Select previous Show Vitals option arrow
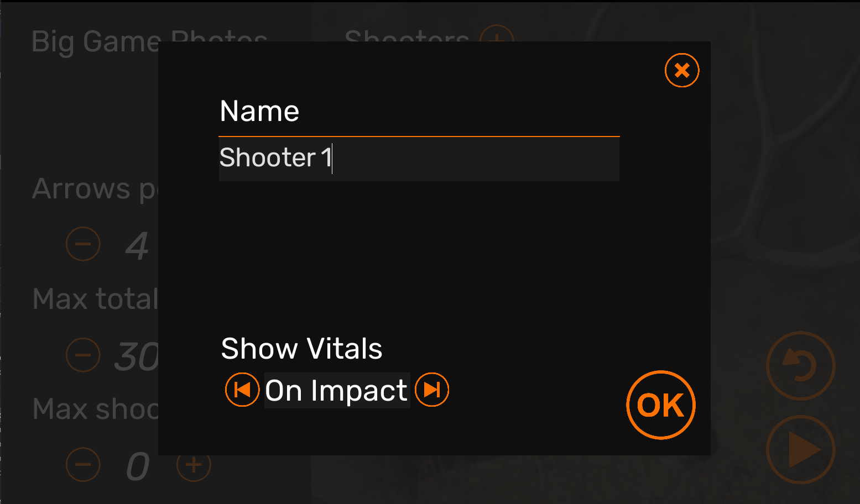860x504 pixels. [x=242, y=390]
